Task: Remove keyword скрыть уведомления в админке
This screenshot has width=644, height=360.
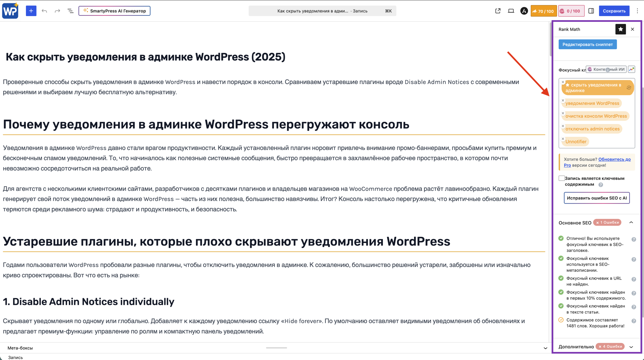Action: pyautogui.click(x=563, y=82)
